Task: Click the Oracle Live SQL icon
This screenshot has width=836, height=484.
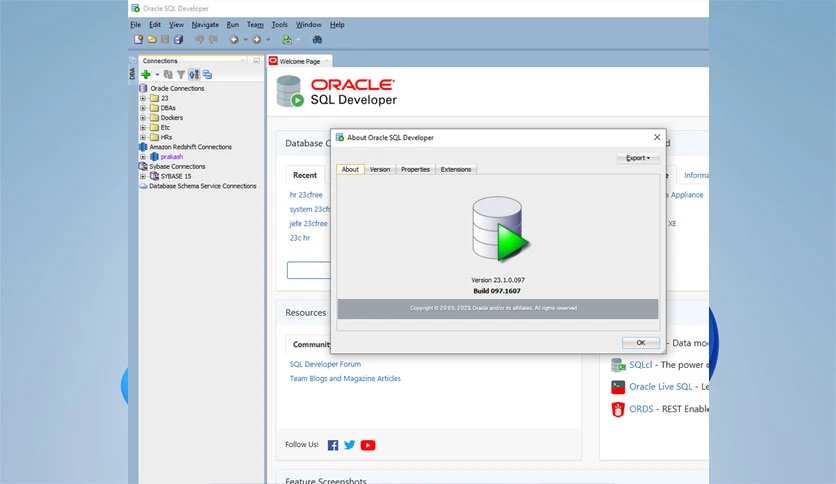Action: pyautogui.click(x=618, y=387)
